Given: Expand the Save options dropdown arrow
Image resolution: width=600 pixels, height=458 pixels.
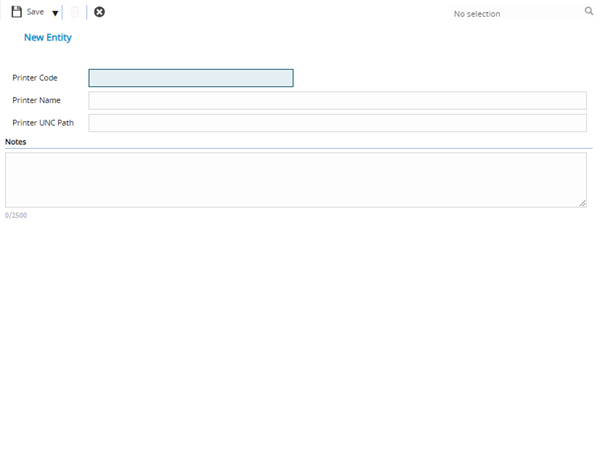Looking at the screenshot, I should [x=55, y=13].
